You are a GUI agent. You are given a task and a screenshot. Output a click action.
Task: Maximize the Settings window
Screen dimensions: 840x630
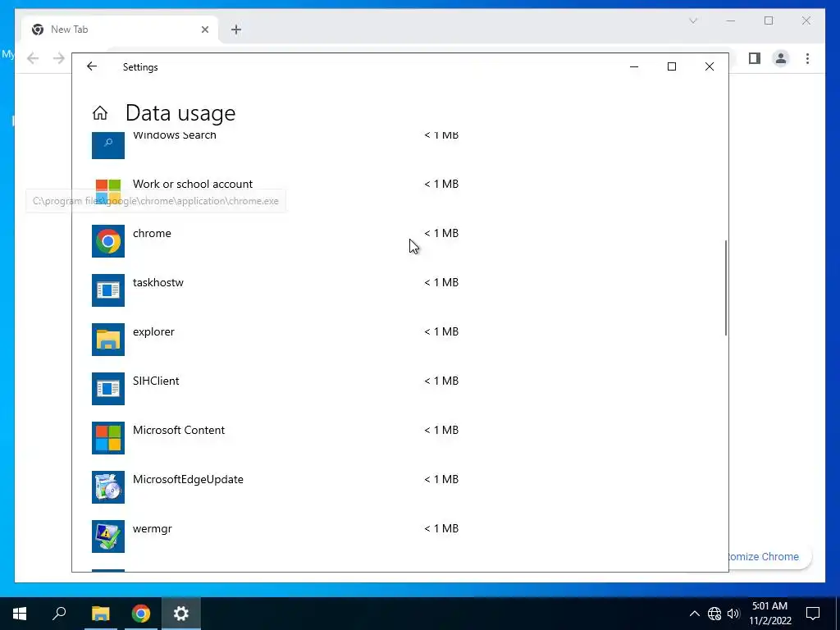(672, 66)
